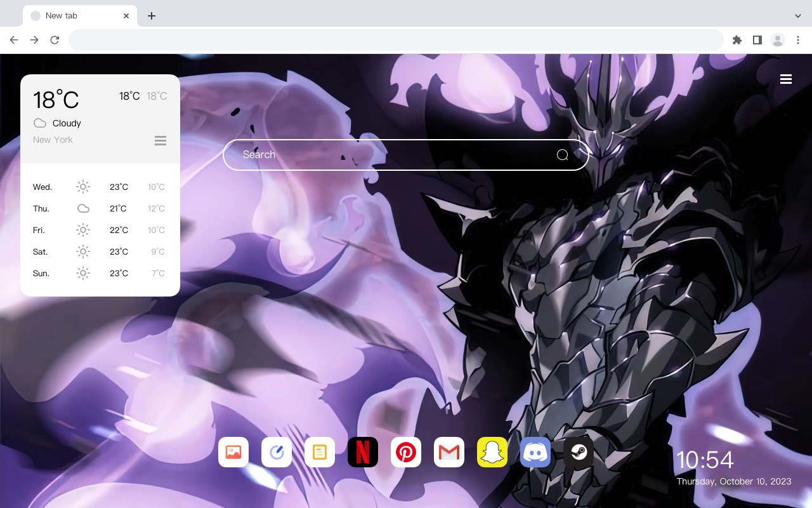Open a new browser tab

click(x=151, y=16)
